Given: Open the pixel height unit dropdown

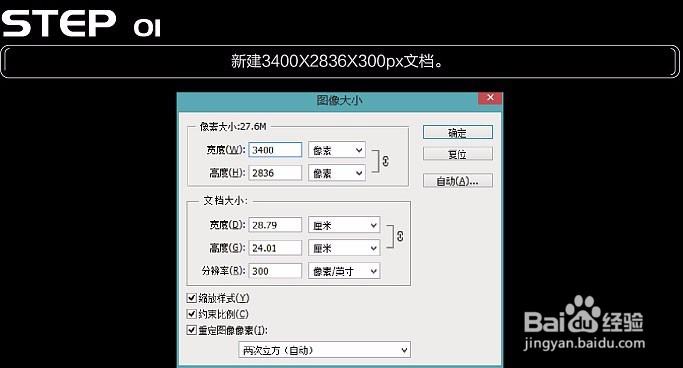Looking at the screenshot, I should [337, 173].
